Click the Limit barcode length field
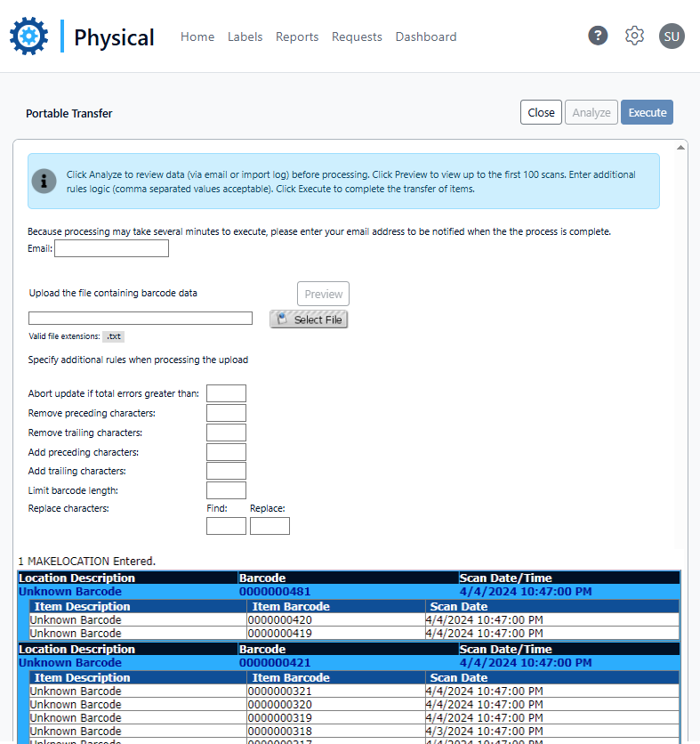This screenshot has height=744, width=700. tap(226, 490)
